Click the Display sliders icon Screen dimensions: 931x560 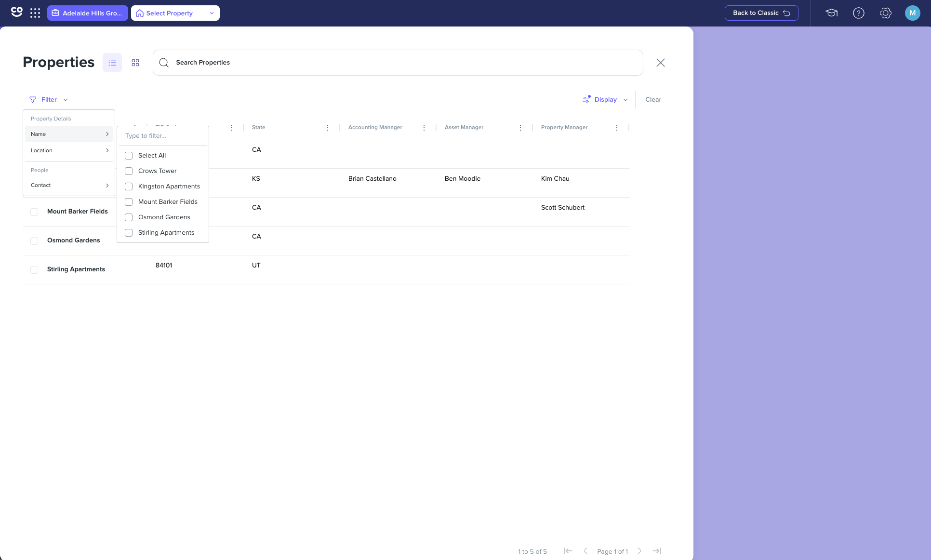tap(586, 99)
